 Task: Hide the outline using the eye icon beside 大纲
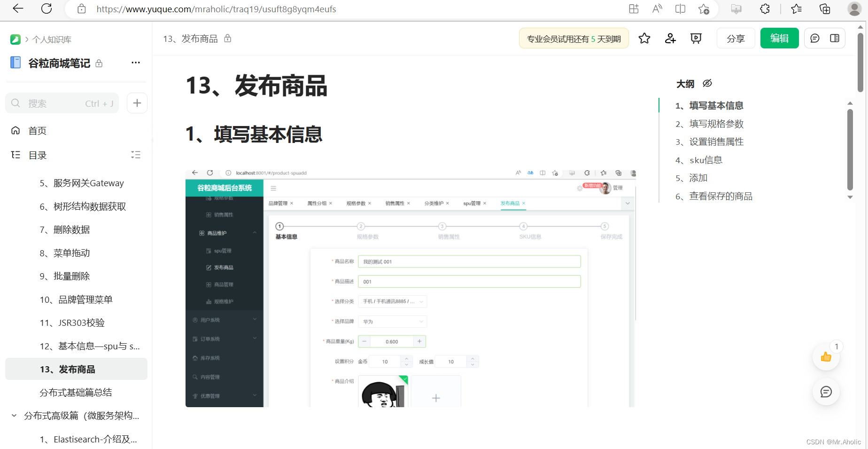point(707,83)
